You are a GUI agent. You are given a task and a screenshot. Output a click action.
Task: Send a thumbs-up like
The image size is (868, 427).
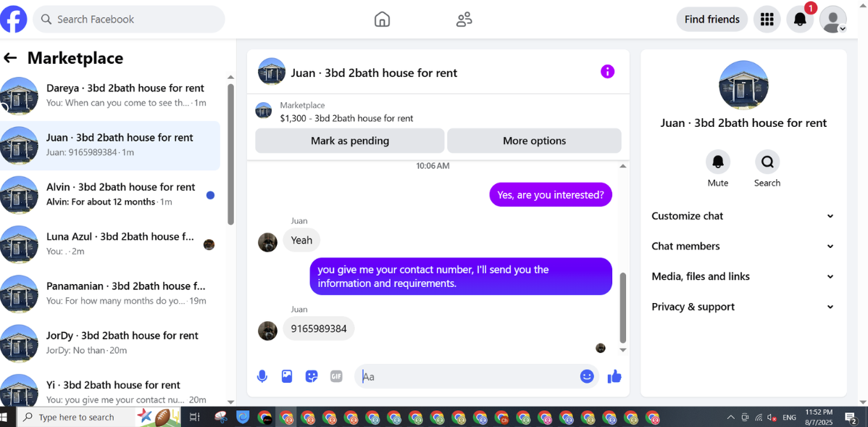pos(614,376)
